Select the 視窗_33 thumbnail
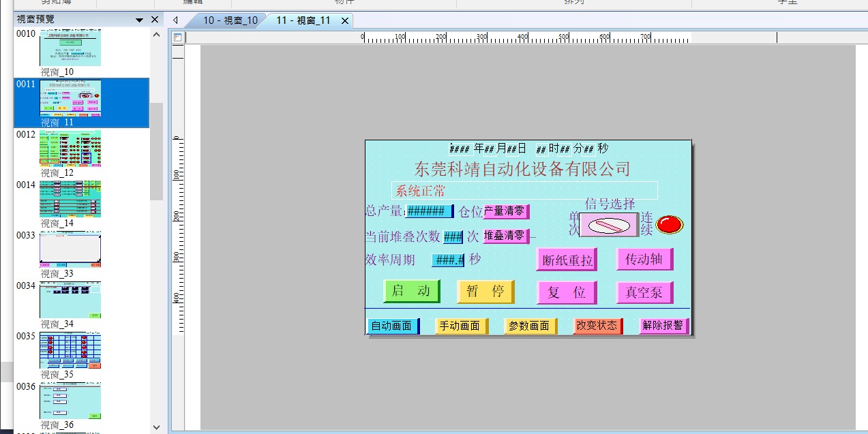 pyautogui.click(x=70, y=249)
